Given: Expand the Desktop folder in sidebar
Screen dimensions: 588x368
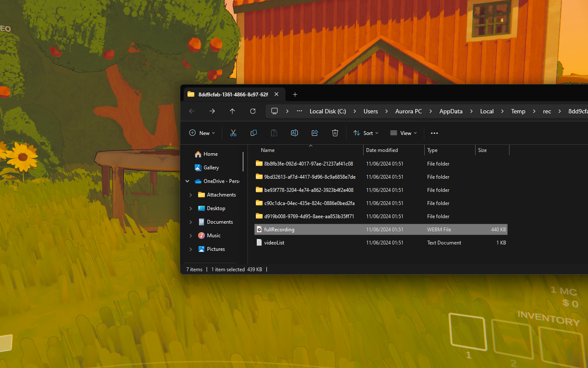Looking at the screenshot, I should click(x=191, y=208).
